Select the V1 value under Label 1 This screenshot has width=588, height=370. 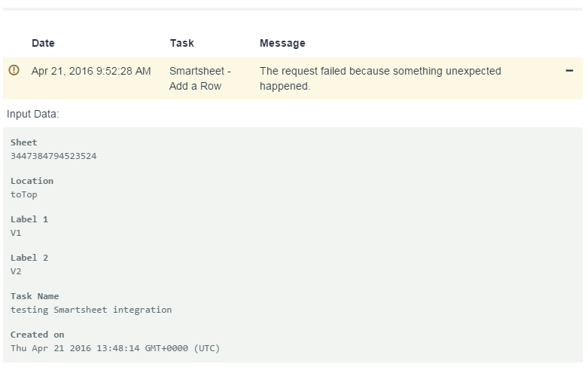coord(16,233)
